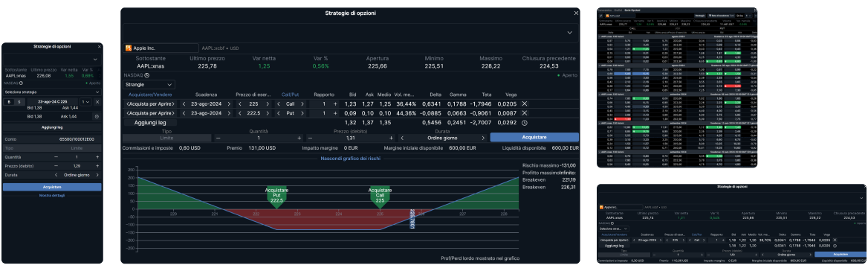Decrease Prezzo (debito) 1,31 with minus
The image size is (868, 271).
click(x=310, y=138)
